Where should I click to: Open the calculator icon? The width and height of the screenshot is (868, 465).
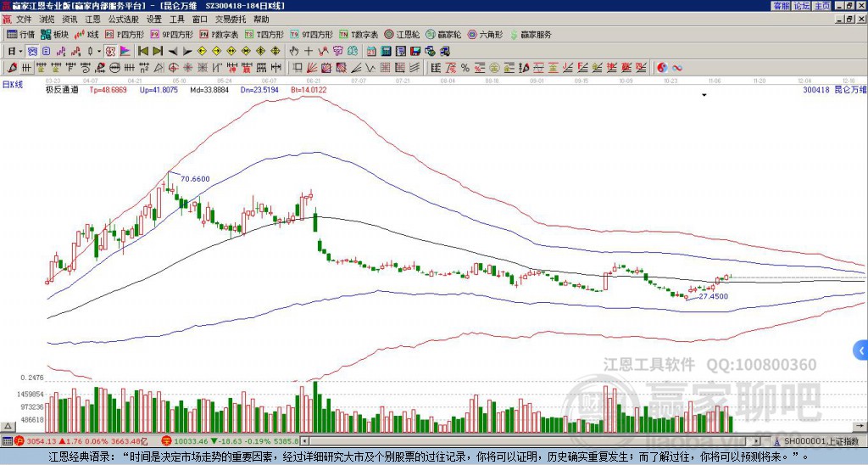tap(386, 51)
